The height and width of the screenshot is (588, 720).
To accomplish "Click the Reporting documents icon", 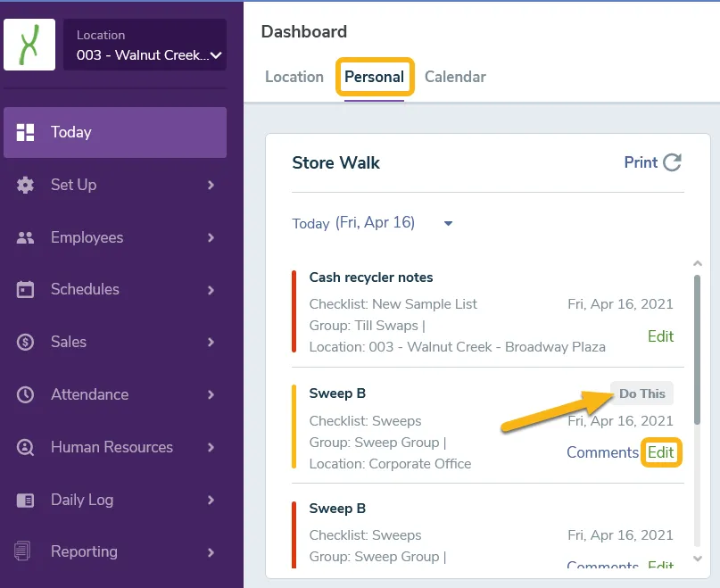I will click(22, 551).
